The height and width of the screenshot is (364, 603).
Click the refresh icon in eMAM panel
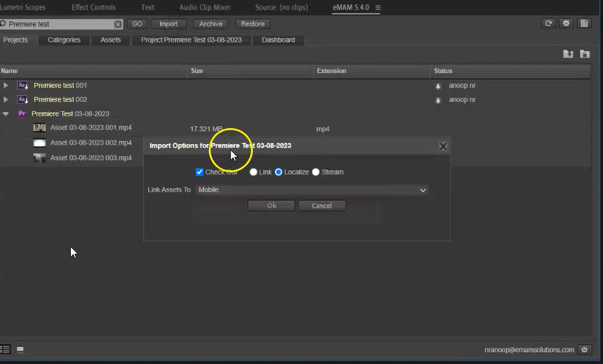[x=548, y=23]
